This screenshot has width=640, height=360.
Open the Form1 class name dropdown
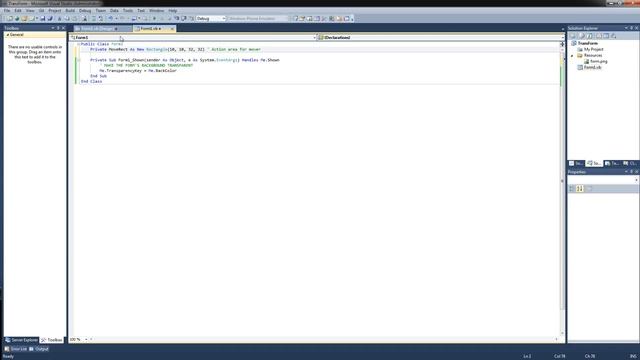pos(193,38)
